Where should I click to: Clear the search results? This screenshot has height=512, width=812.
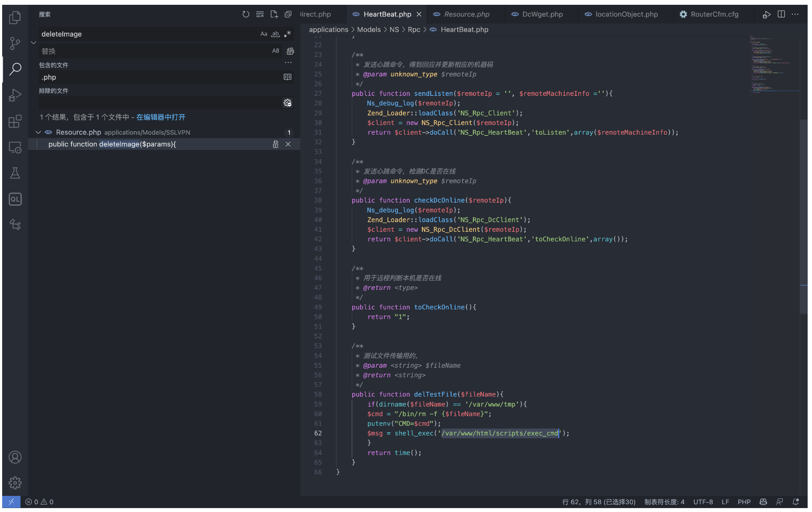point(260,14)
